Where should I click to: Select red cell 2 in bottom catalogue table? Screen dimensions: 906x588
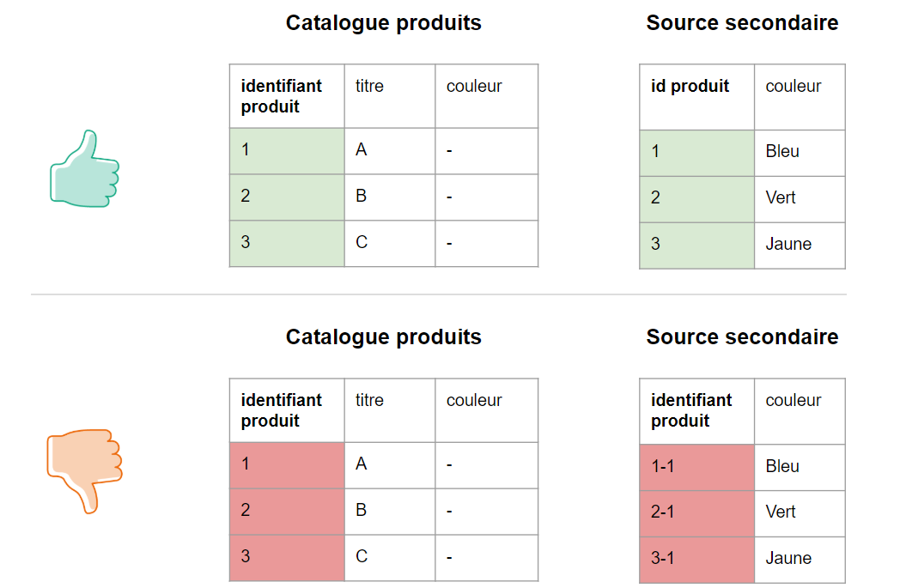pos(287,511)
